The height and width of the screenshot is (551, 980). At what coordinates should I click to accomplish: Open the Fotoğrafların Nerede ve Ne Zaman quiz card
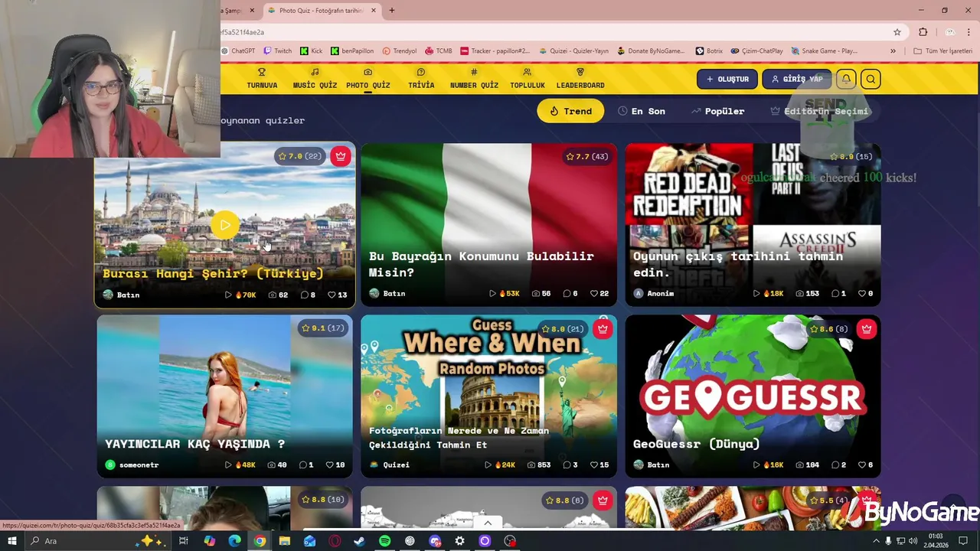click(488, 396)
